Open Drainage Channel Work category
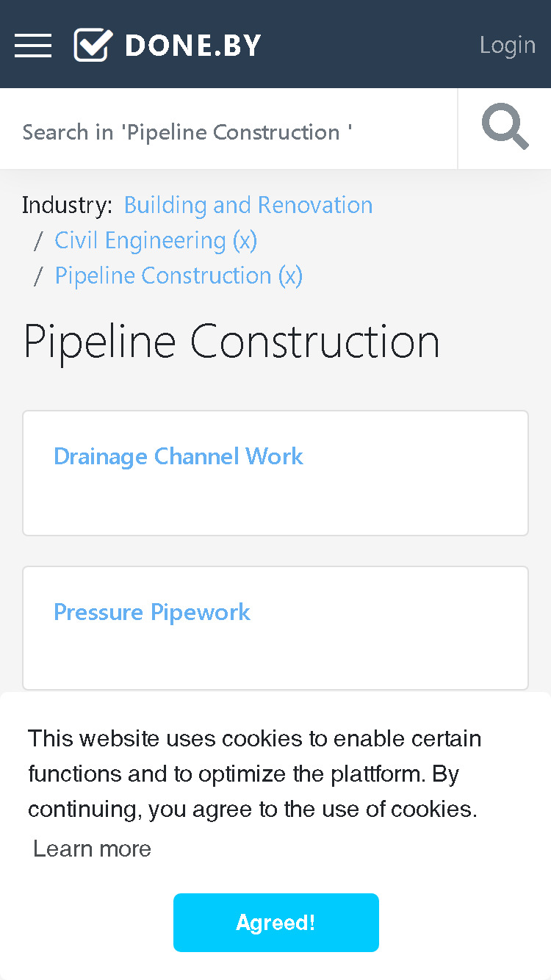 click(x=179, y=456)
